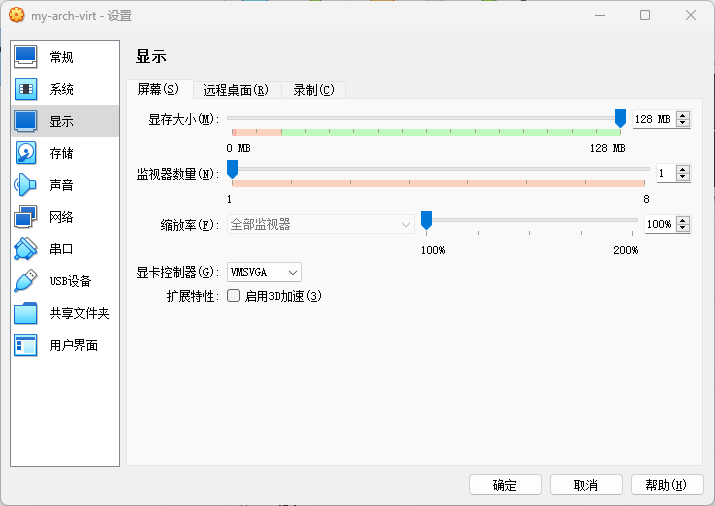Open the 共享文件夹 (Shared folders) icon
This screenshot has height=506, width=715.
(25, 313)
